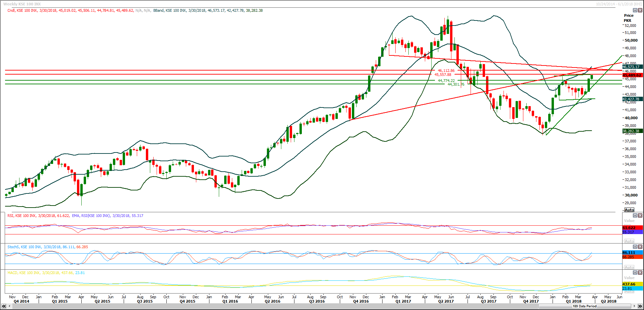Image resolution: width=644 pixels, height=310 pixels.
Task: Toggle Auto scaling on the Stochastic axis
Action: point(629,267)
